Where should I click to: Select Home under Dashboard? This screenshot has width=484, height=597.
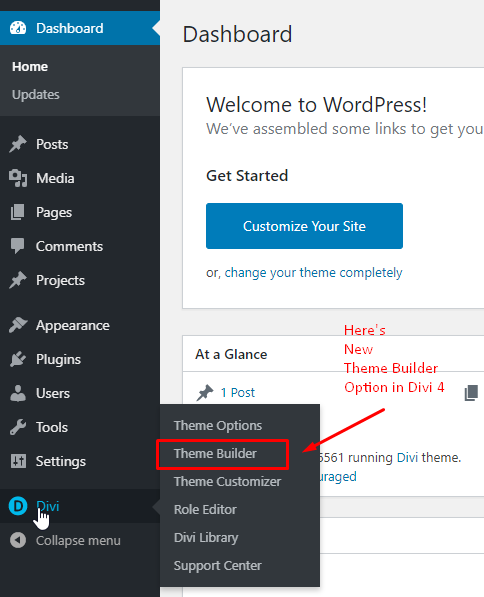click(30, 67)
